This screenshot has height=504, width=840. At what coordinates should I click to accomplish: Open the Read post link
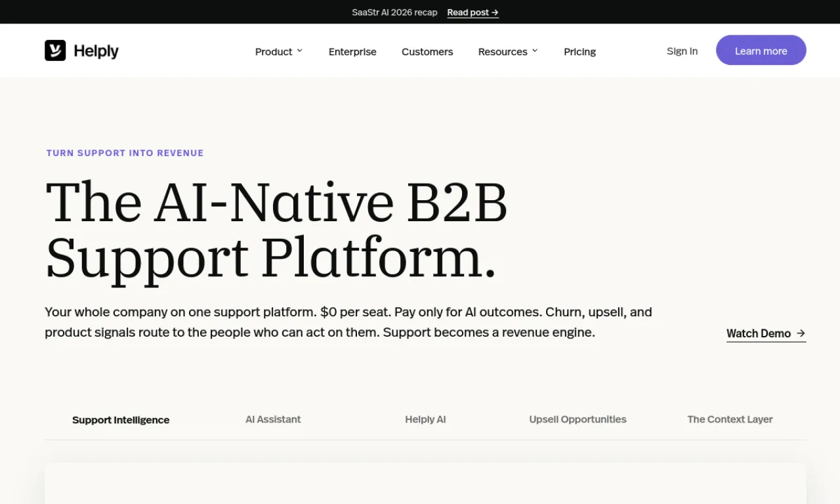point(472,12)
